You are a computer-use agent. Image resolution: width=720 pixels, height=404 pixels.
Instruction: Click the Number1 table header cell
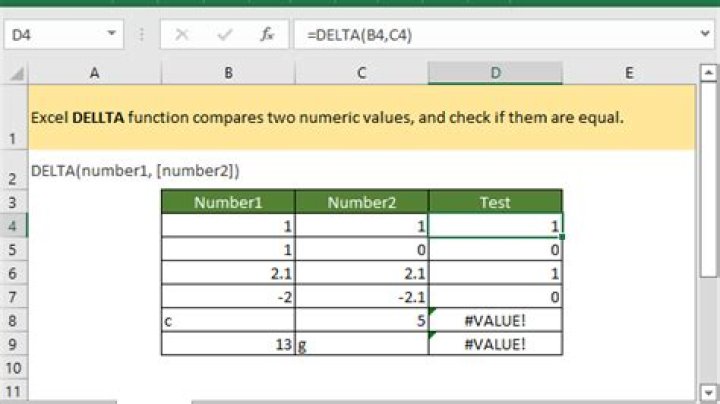coord(228,202)
